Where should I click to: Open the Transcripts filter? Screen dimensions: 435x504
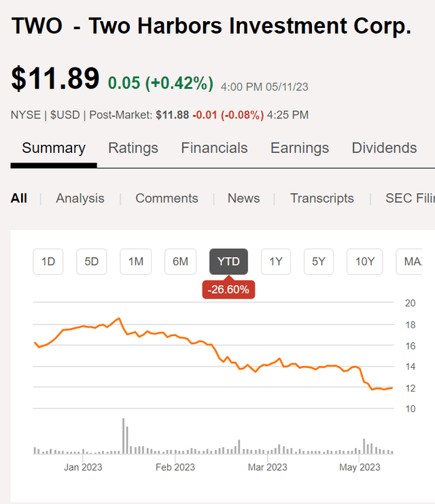pos(322,199)
